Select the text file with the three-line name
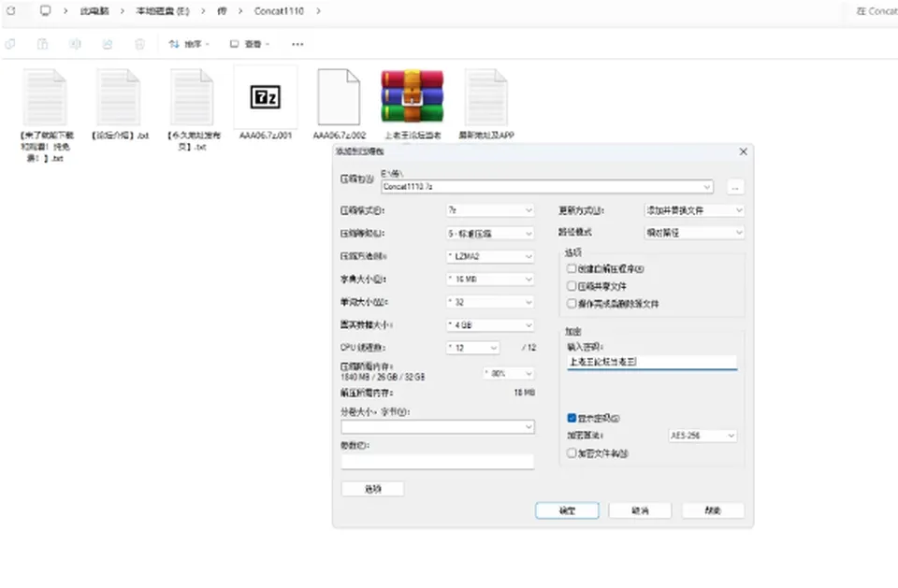The image size is (898, 588). pos(46,114)
